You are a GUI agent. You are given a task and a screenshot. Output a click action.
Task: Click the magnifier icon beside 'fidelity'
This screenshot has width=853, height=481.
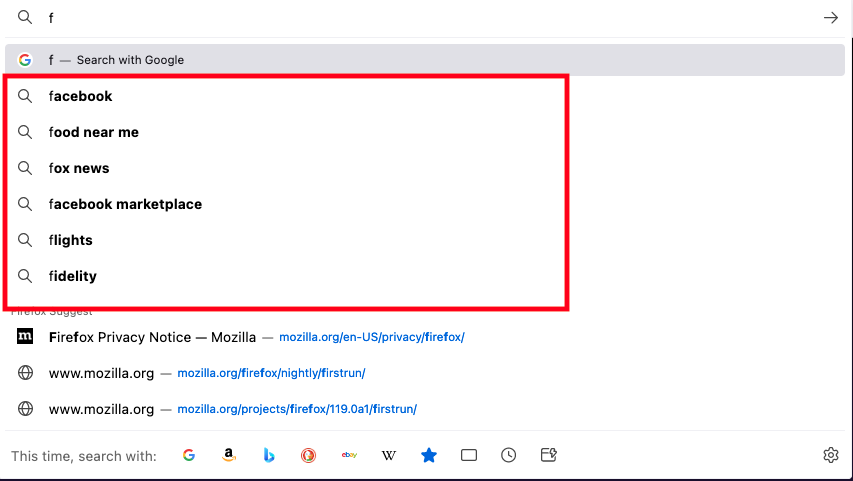25,276
